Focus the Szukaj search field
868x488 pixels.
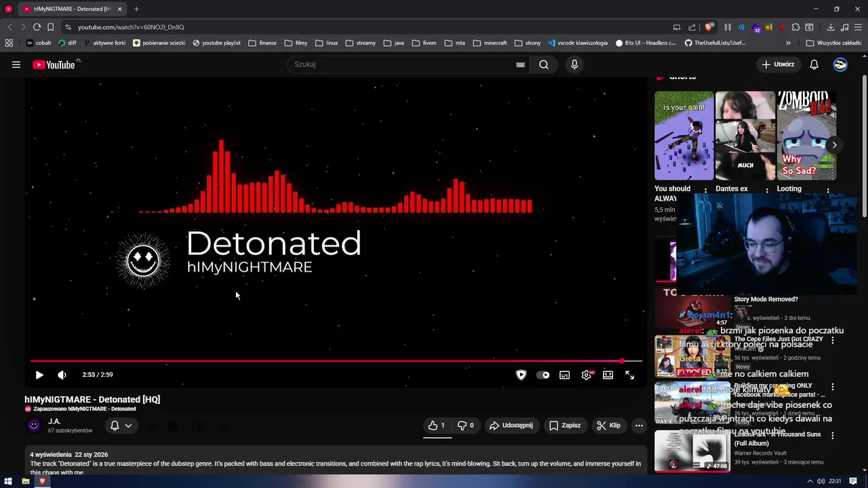click(x=402, y=64)
